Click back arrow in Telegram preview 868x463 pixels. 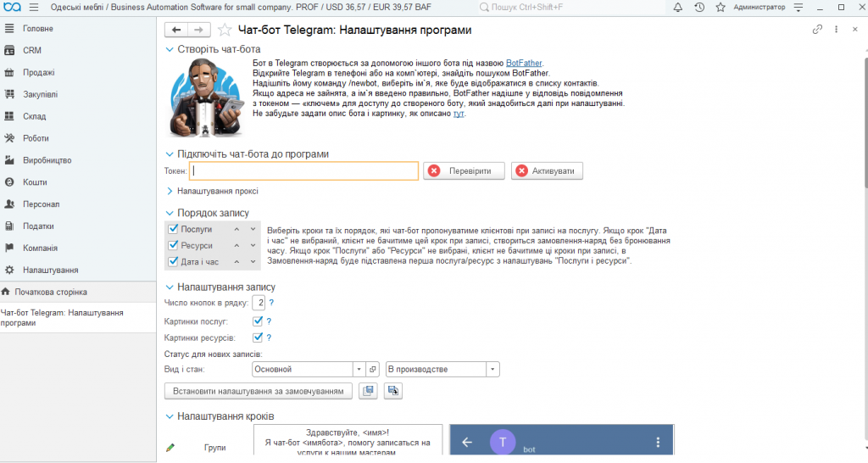click(x=467, y=442)
